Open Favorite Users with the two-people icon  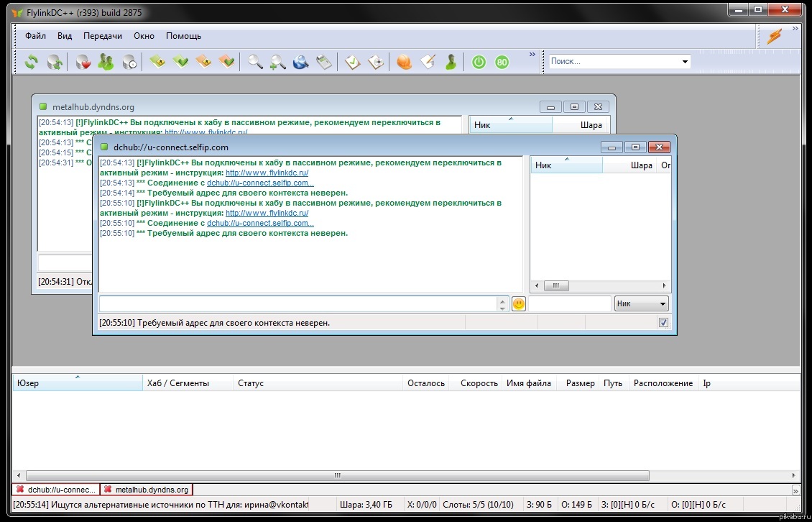coord(106,63)
